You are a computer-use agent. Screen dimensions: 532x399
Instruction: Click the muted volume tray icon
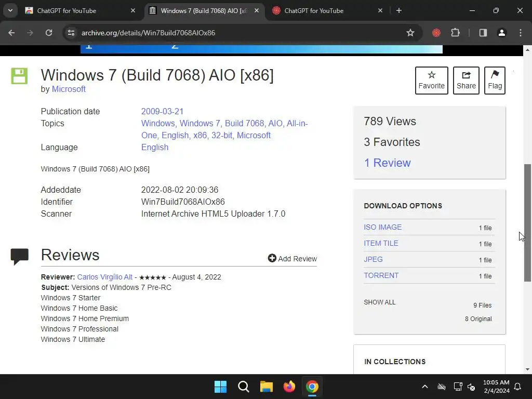471,387
